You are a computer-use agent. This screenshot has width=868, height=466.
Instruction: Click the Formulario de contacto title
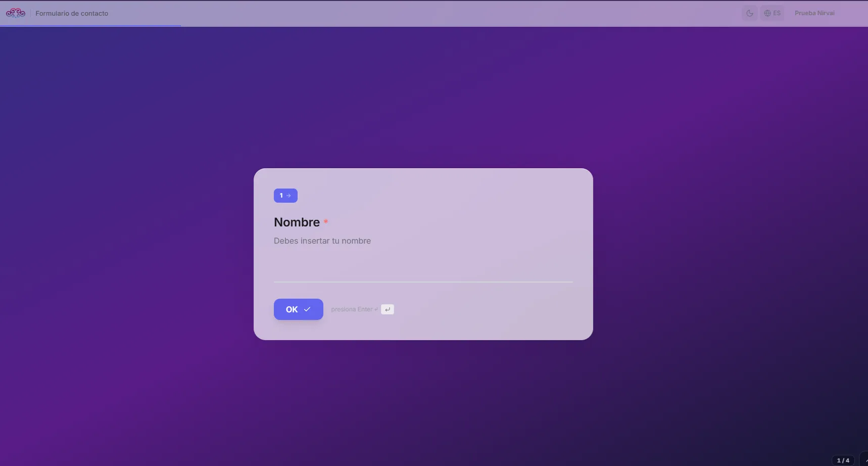click(x=72, y=13)
